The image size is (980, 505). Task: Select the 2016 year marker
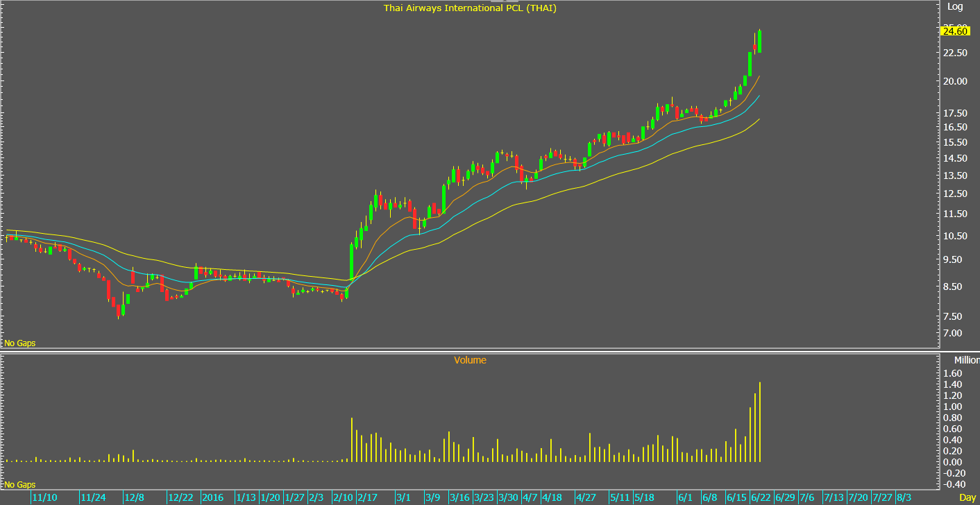point(213,498)
